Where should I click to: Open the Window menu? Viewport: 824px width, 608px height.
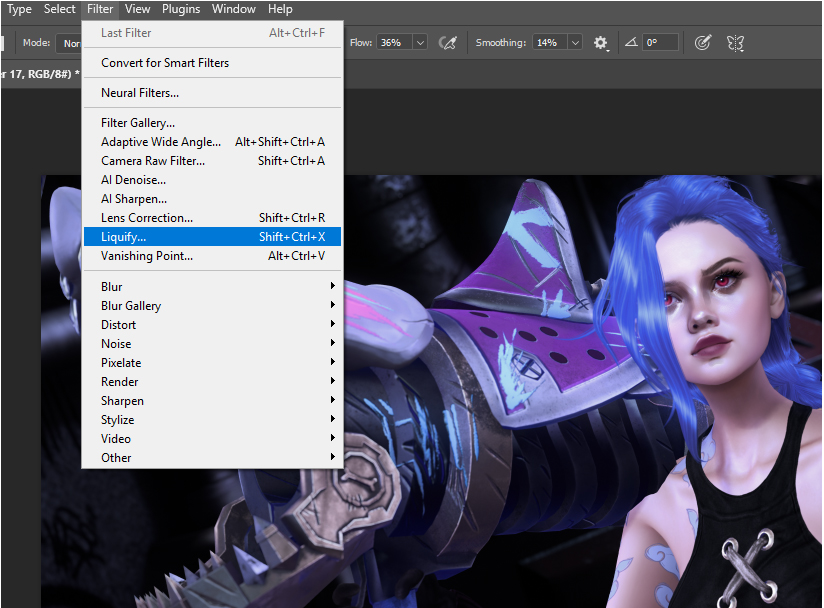[x=233, y=9]
